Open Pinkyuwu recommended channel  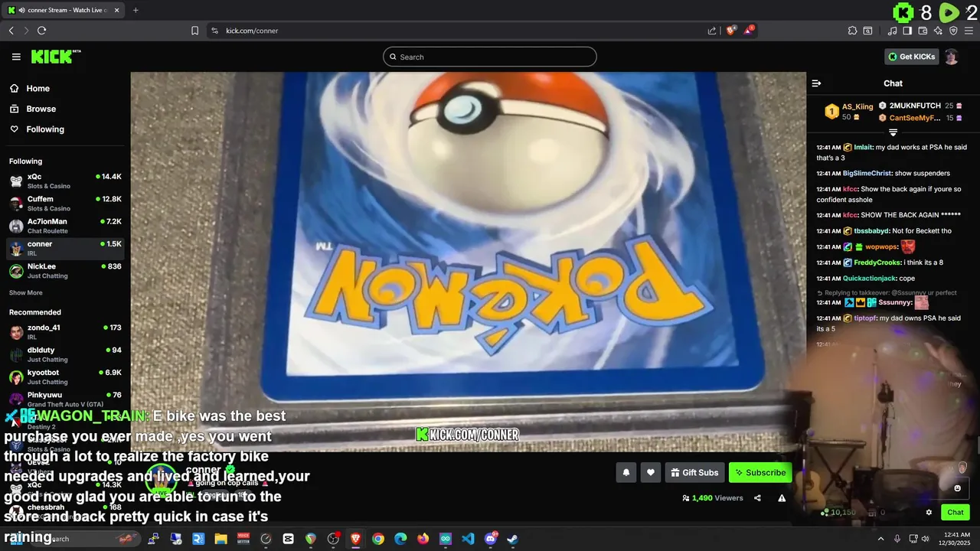pyautogui.click(x=65, y=399)
